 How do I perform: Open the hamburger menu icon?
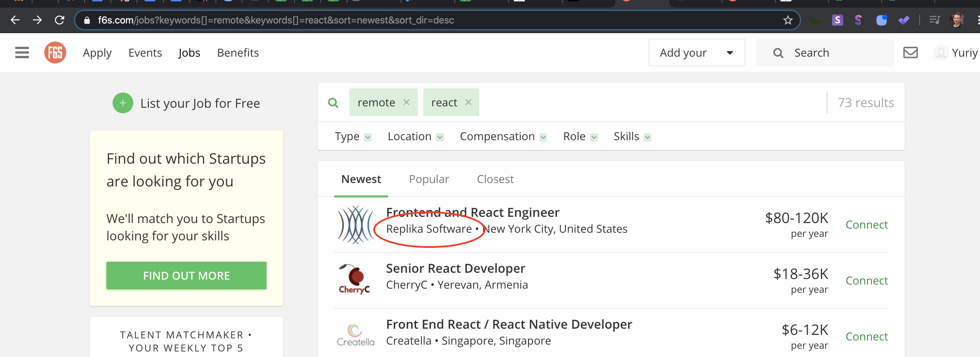[22, 52]
